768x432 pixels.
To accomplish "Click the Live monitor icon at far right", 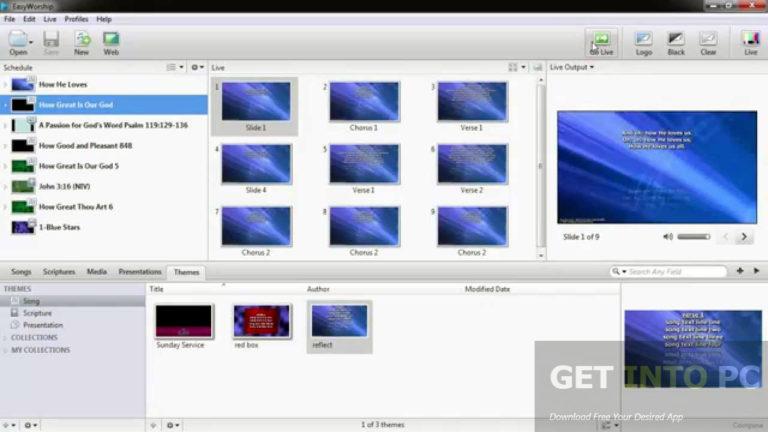I will (750, 39).
